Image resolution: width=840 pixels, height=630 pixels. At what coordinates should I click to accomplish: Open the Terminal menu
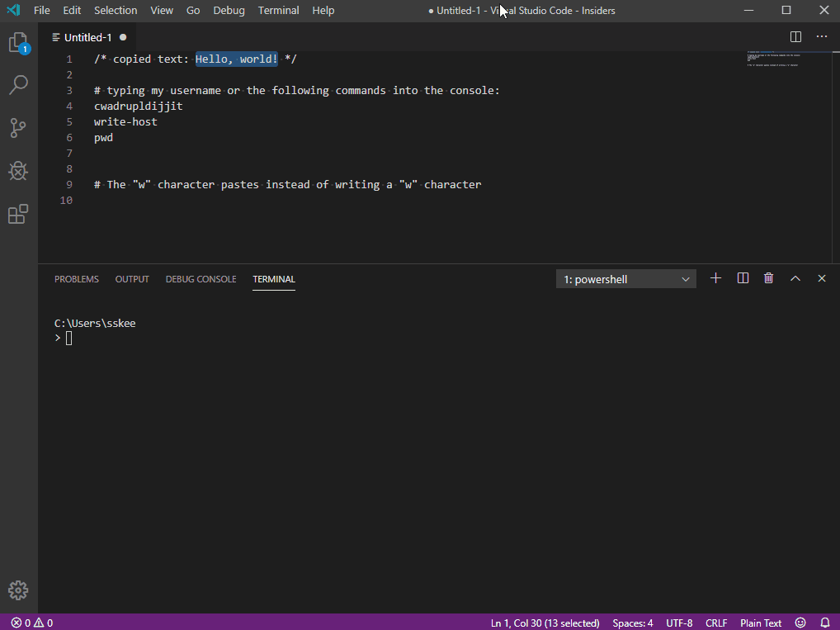pos(279,10)
